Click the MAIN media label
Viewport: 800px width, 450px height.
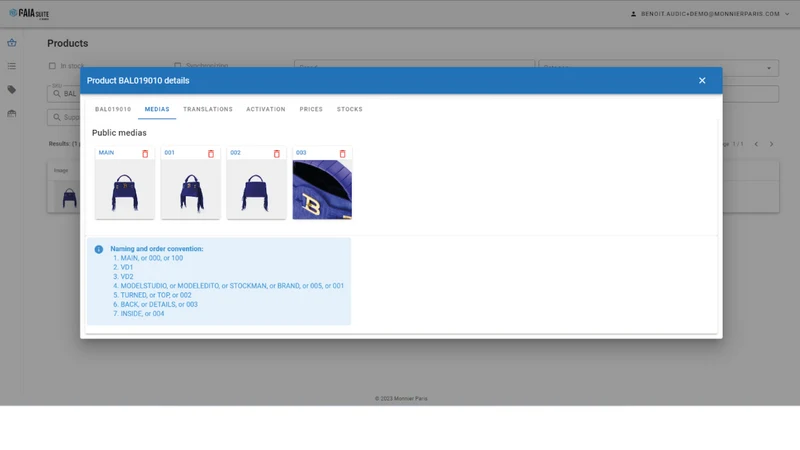coord(107,153)
